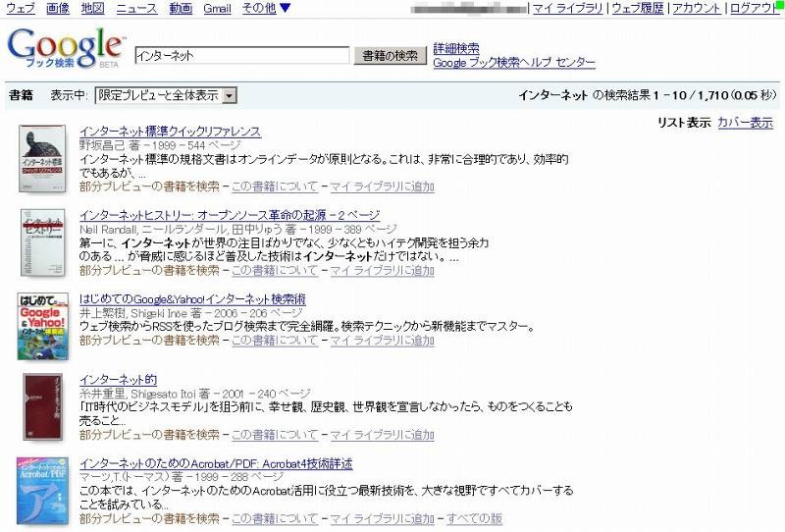Open title インターネット的
The height and width of the screenshot is (532, 785).
[x=118, y=380]
